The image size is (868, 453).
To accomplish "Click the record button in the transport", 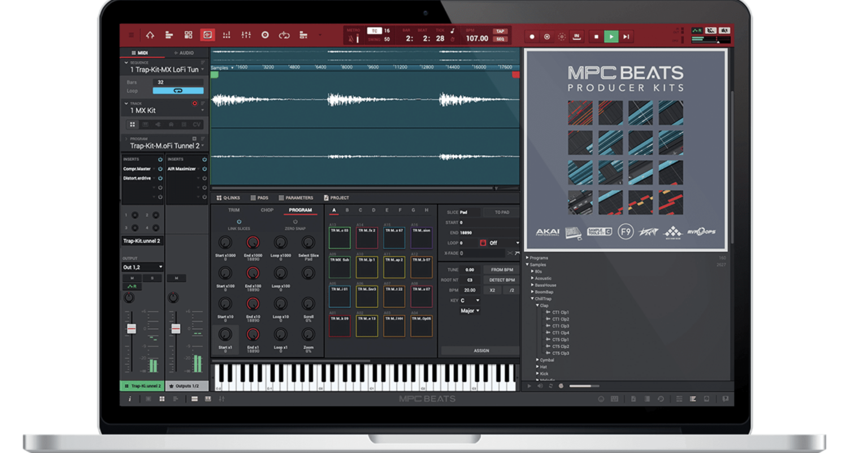I will [531, 36].
